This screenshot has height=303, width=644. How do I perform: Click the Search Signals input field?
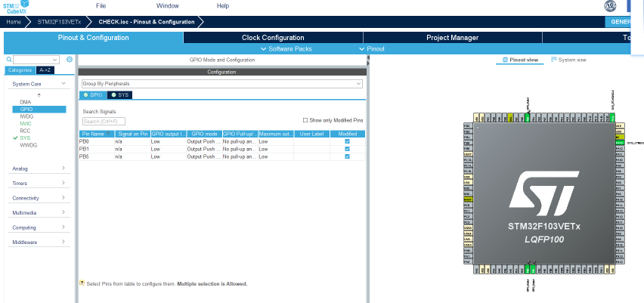tap(104, 122)
